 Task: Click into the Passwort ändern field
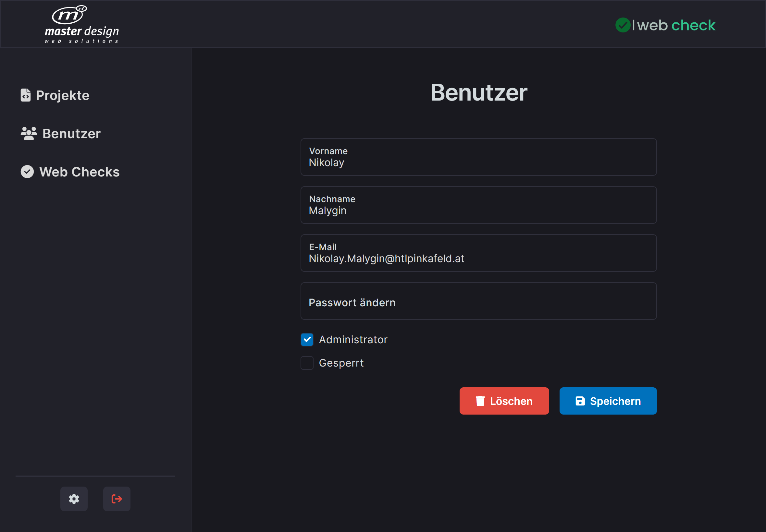pos(478,301)
